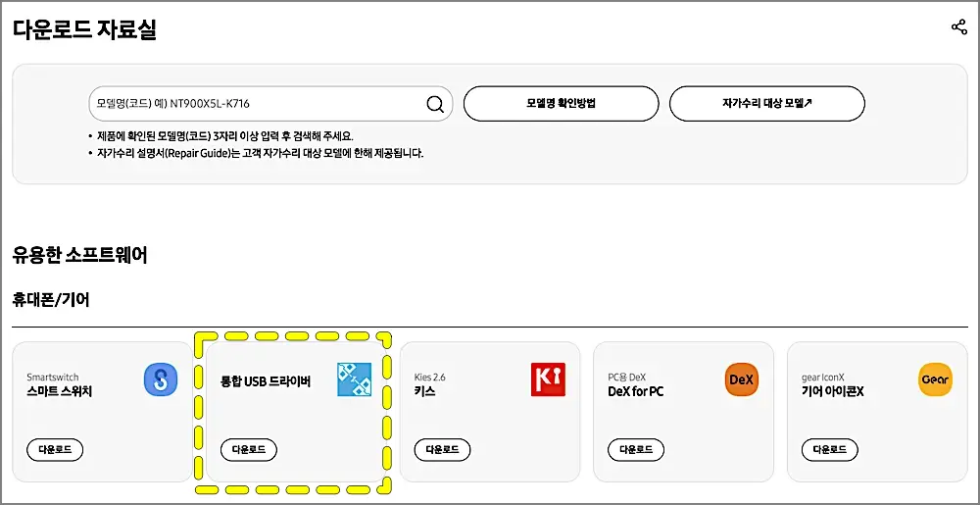Download 통합 USB 드라이버

249,449
